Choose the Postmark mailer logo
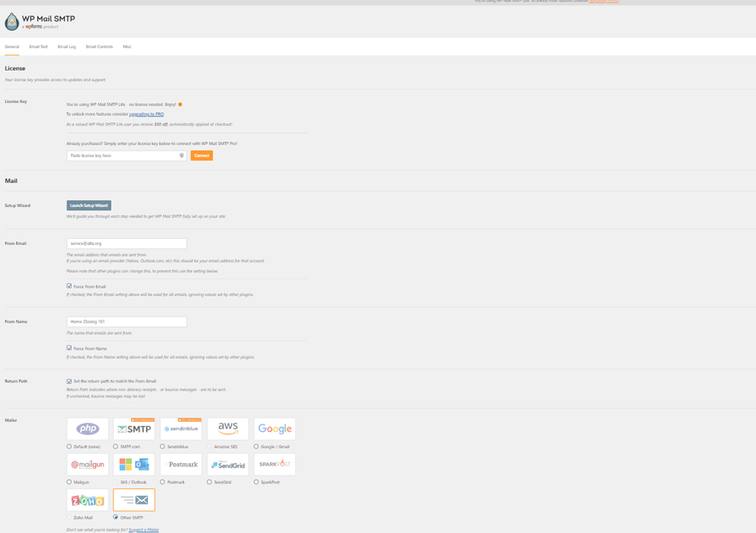 (x=181, y=465)
